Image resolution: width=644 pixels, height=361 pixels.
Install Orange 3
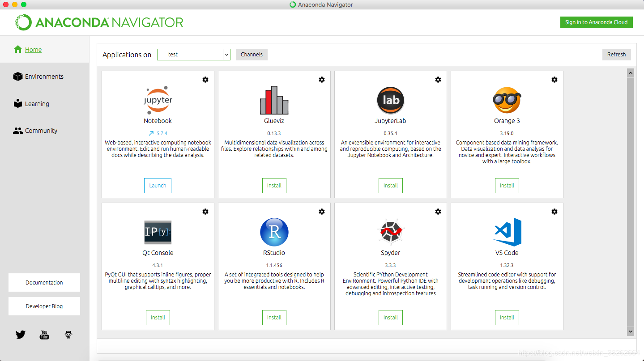tap(507, 186)
